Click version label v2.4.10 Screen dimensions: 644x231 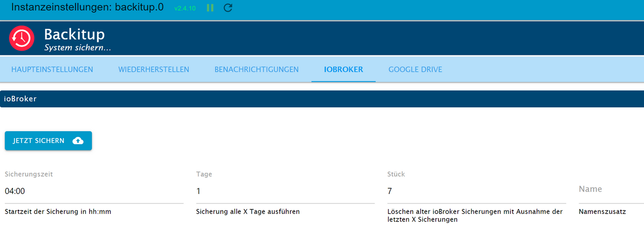click(185, 9)
